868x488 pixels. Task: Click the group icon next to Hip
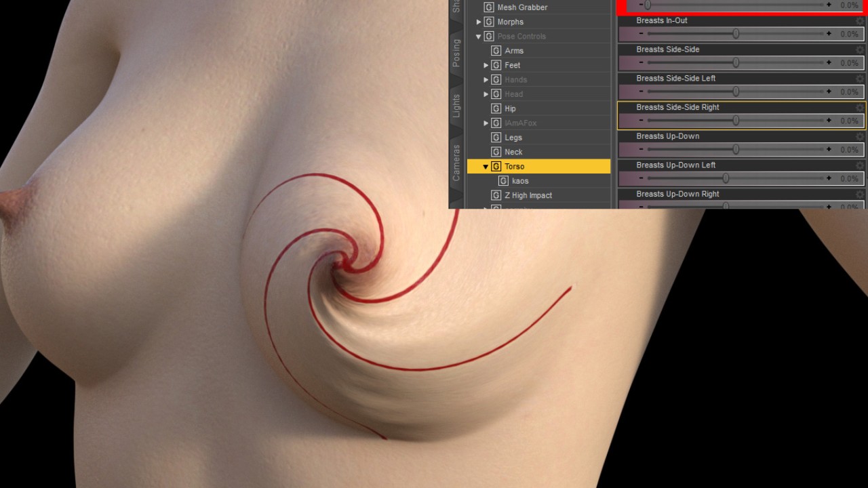point(496,108)
